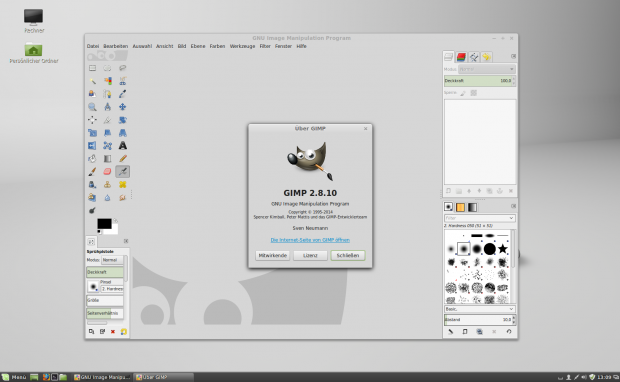Select the Color Picker tool

(123, 94)
